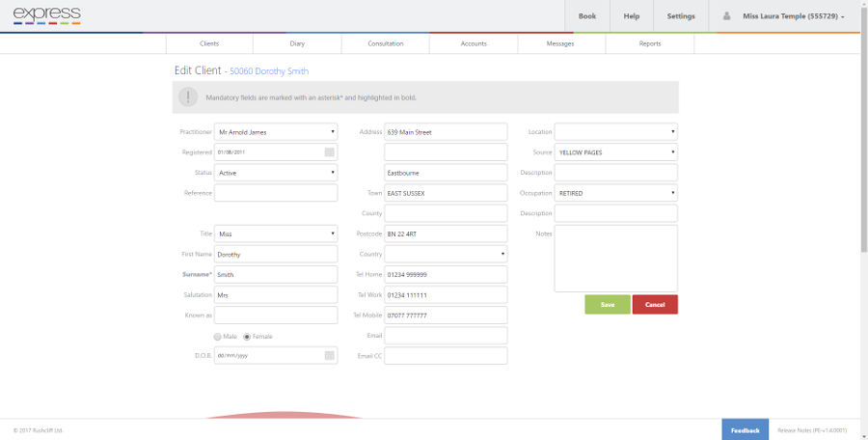Click the green Save button
868x440 pixels.
pyautogui.click(x=608, y=305)
